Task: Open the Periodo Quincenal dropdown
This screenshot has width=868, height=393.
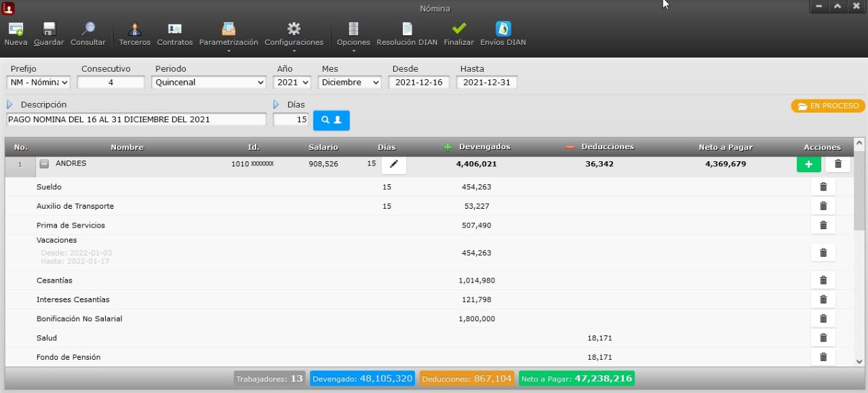Action: pos(209,83)
